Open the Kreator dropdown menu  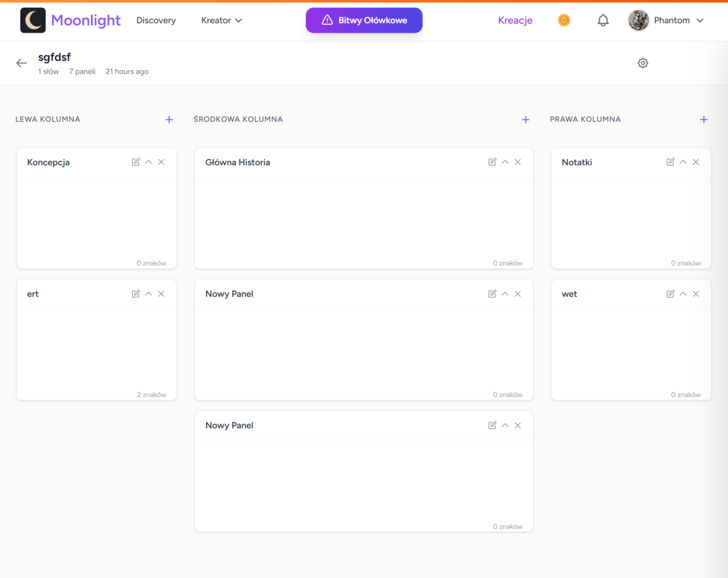pos(222,20)
